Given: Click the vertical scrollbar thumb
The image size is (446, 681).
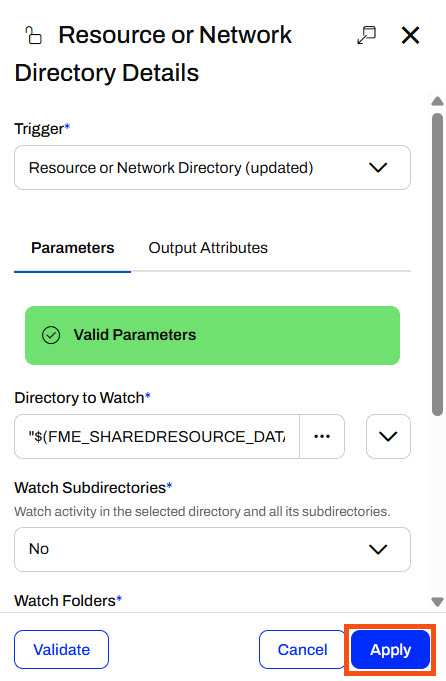Looking at the screenshot, I should point(437,265).
